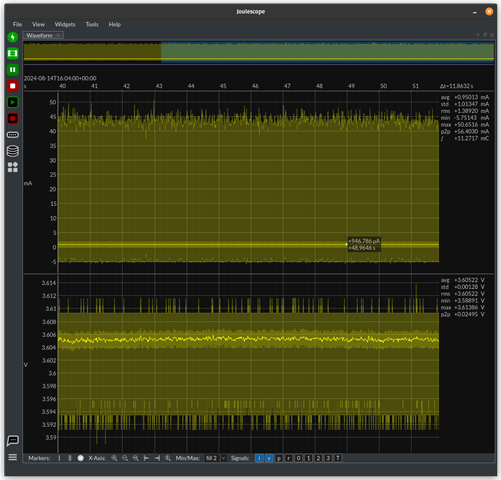501x480 pixels.
Task: Toggle general purpose input '0' signal
Action: (x=299, y=458)
